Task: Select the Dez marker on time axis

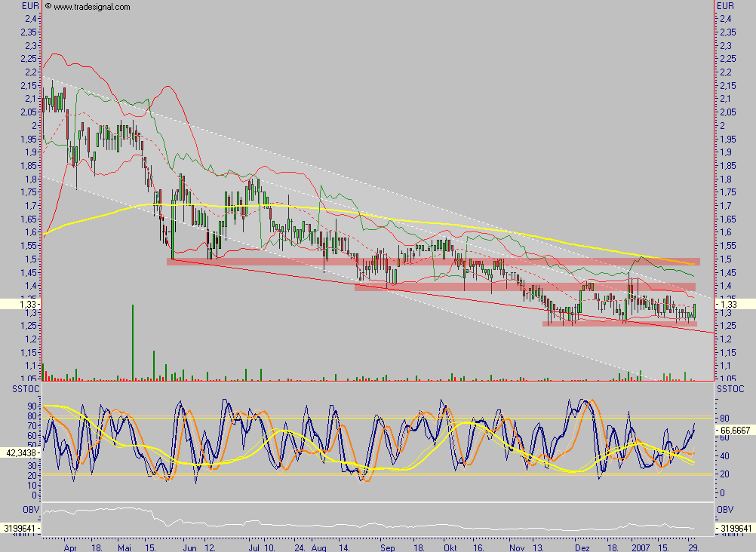Action: click(x=580, y=544)
